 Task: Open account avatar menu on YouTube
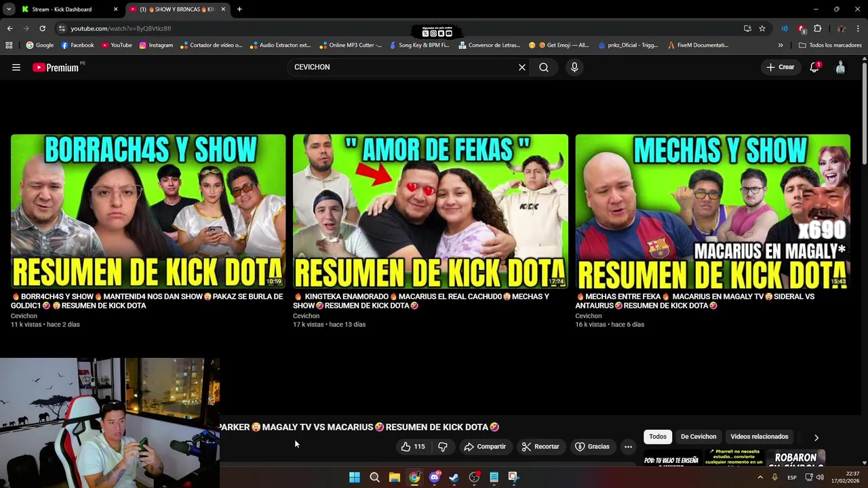(x=840, y=67)
